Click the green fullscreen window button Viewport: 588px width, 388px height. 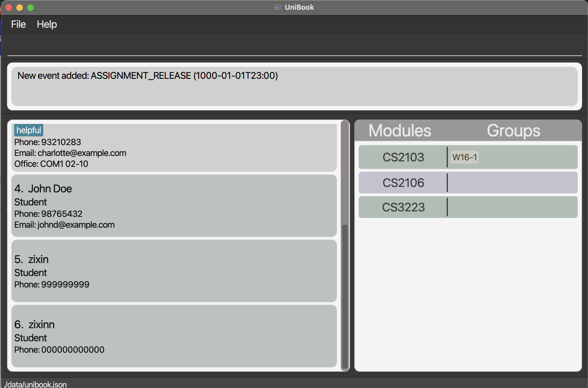click(30, 8)
